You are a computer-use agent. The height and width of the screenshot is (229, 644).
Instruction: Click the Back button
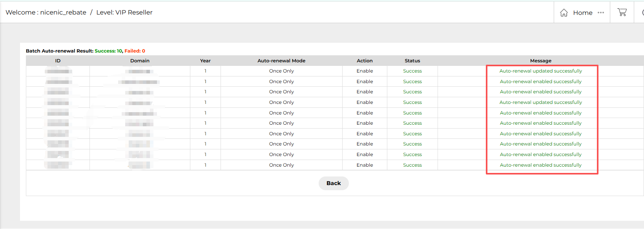coord(334,183)
